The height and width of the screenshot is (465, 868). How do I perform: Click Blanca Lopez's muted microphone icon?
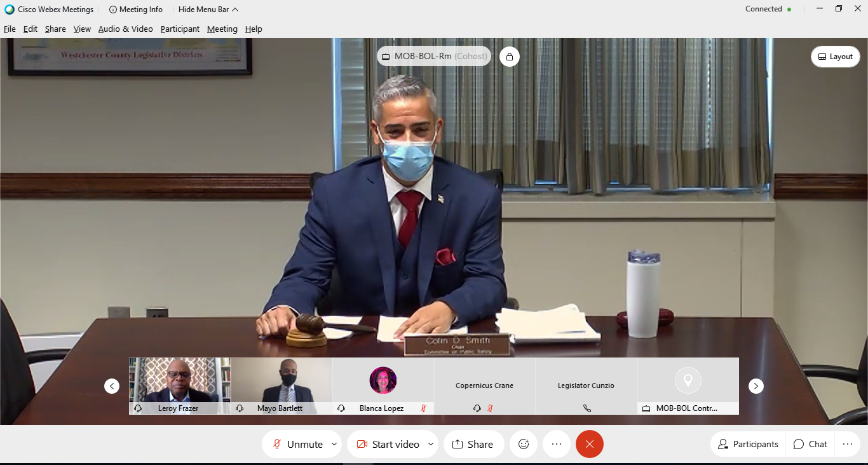424,408
